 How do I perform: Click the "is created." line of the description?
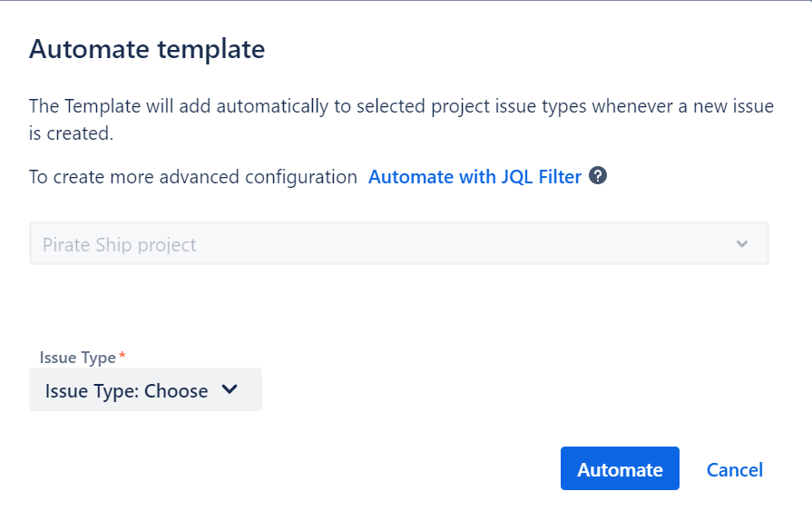(71, 133)
